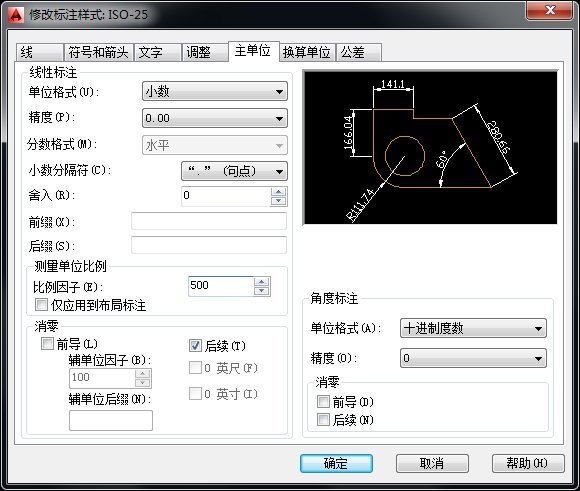Switch to the 线 tab
The height and width of the screenshot is (491, 580).
[x=39, y=52]
